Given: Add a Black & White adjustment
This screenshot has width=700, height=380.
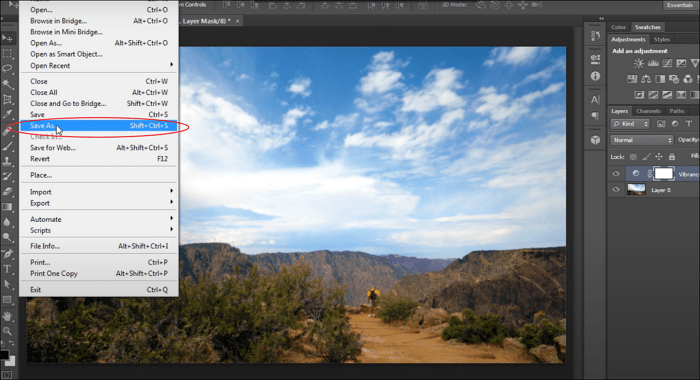Looking at the screenshot, I should (660, 79).
